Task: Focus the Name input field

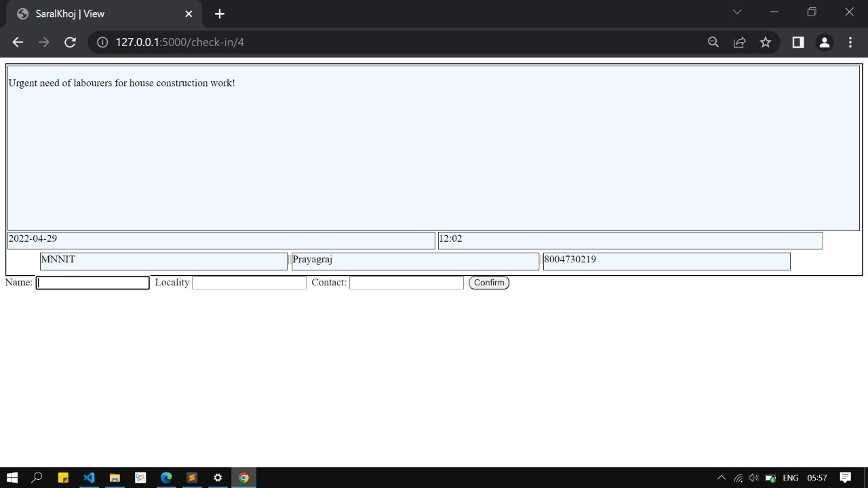Action: click(x=92, y=283)
